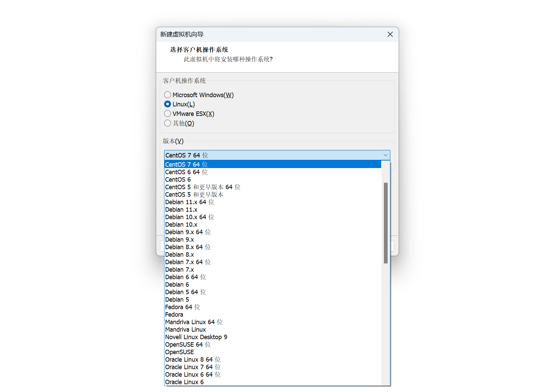Screen dimensions: 547x392
Task: Pick Oracle Linux 6 64 位
Action: (x=273, y=374)
